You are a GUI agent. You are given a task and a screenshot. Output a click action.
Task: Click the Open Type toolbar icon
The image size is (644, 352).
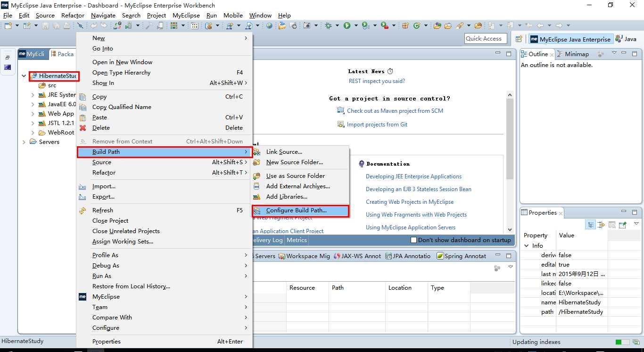pos(437,25)
